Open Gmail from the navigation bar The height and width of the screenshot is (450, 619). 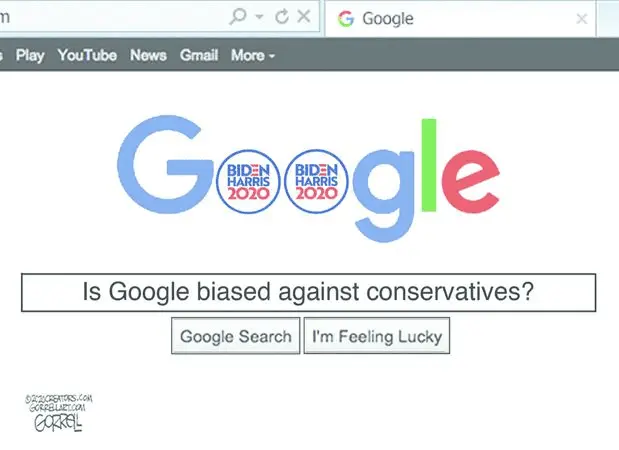[x=199, y=55]
